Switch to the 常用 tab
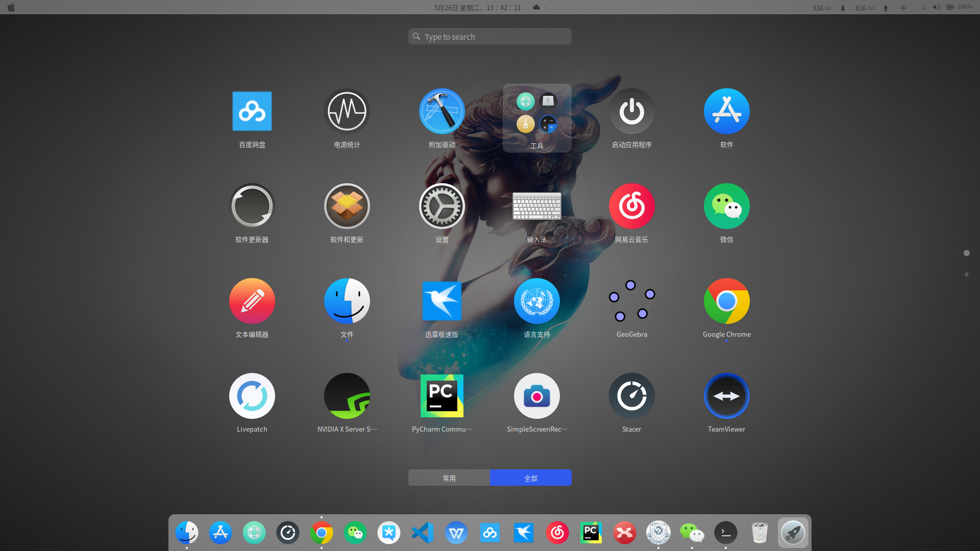The height and width of the screenshot is (551, 980). coord(449,478)
